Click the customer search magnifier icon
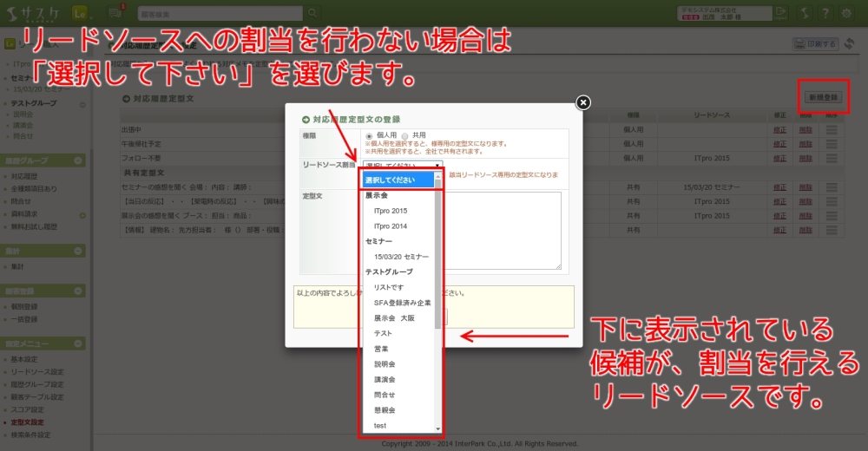The height and width of the screenshot is (451, 868). tap(312, 13)
